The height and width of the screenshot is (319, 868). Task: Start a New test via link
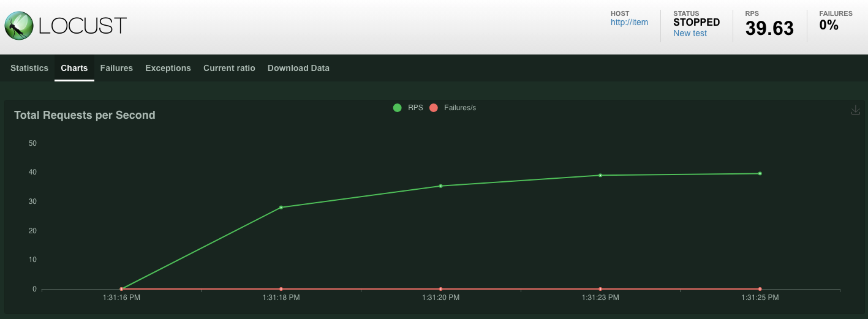pos(690,34)
